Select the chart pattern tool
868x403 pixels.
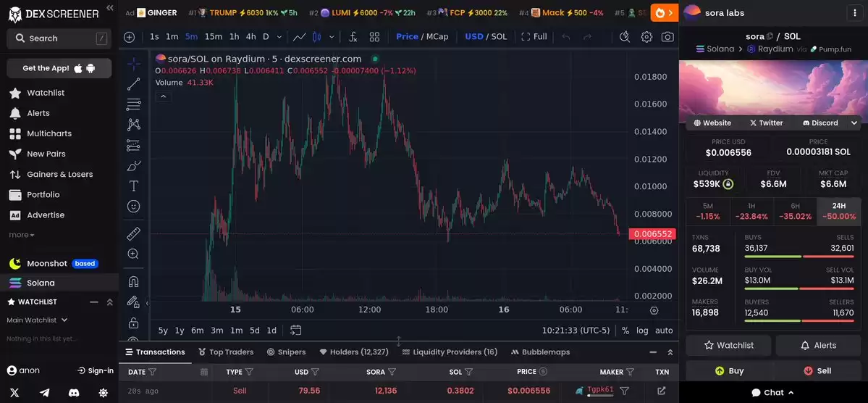click(x=133, y=125)
